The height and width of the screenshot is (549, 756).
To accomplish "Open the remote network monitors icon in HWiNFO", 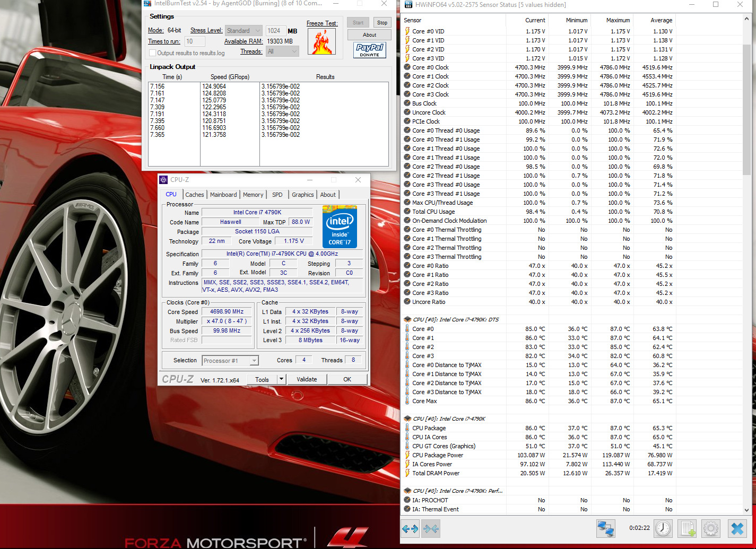I will pyautogui.click(x=605, y=528).
